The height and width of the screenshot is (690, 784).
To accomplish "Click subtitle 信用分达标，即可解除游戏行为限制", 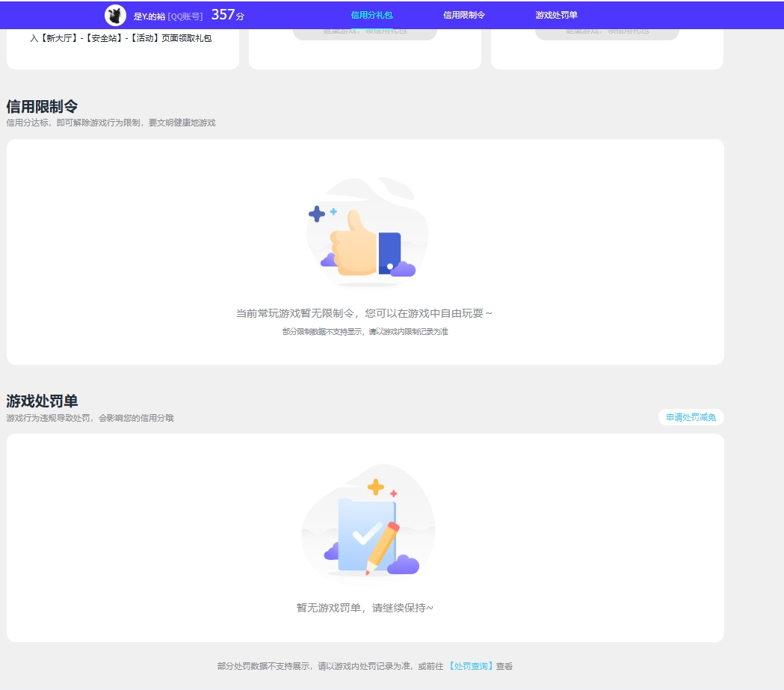I will [73, 123].
